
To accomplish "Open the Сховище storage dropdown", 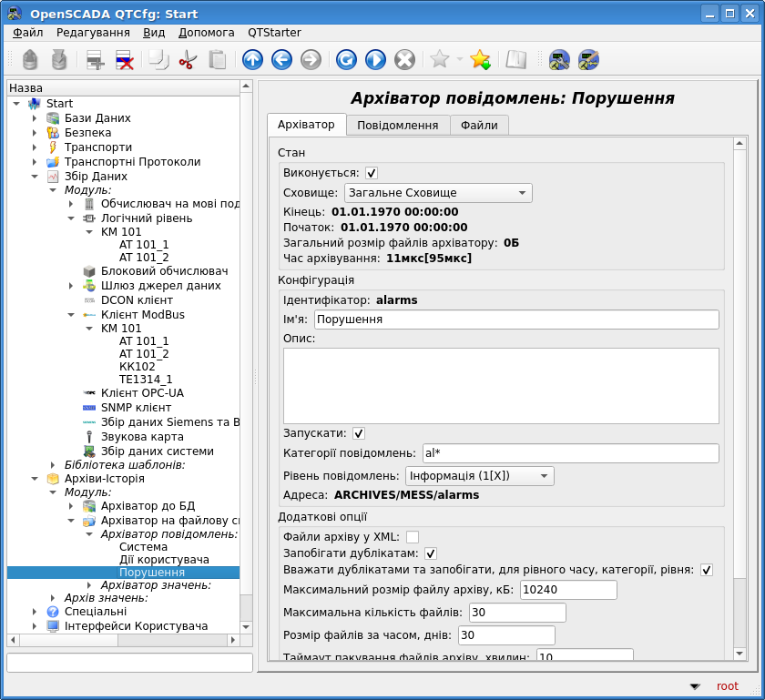I will click(437, 193).
